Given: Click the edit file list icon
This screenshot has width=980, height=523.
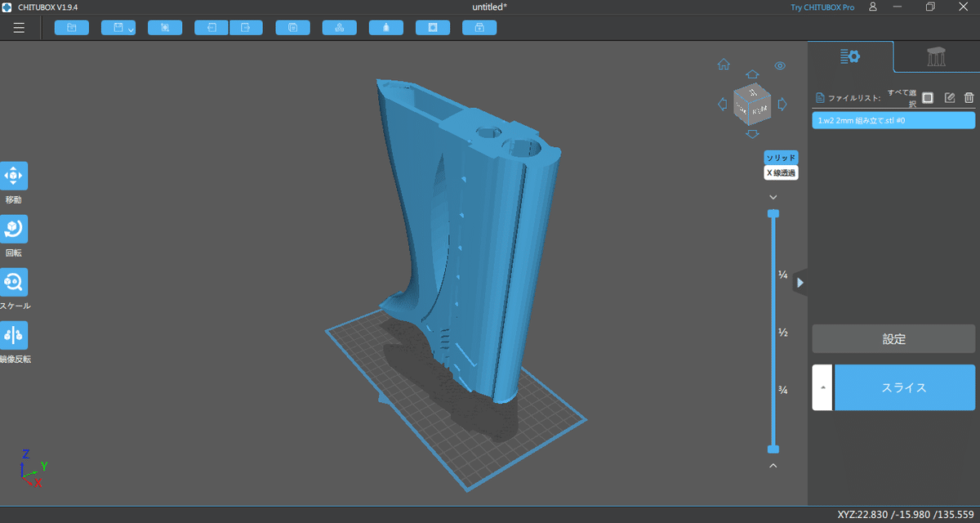Looking at the screenshot, I should (x=949, y=98).
